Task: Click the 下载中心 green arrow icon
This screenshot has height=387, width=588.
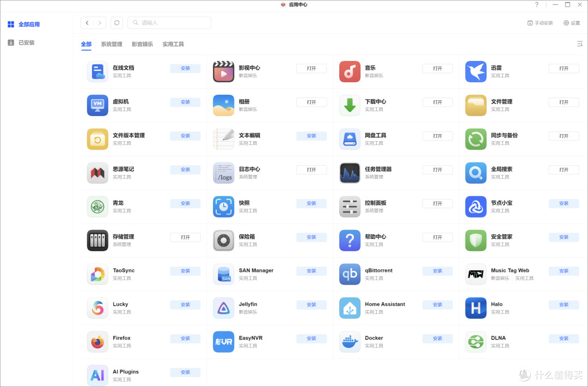Action: pyautogui.click(x=350, y=105)
